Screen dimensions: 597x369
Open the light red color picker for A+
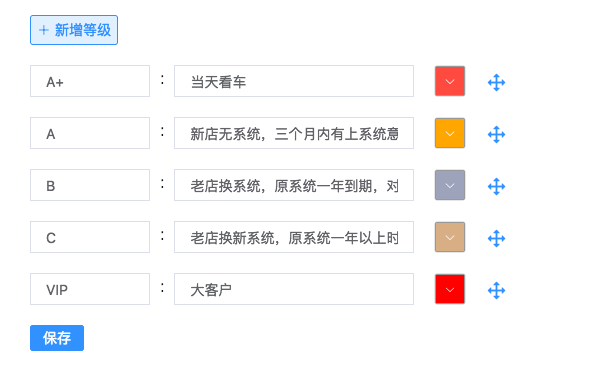coord(450,81)
